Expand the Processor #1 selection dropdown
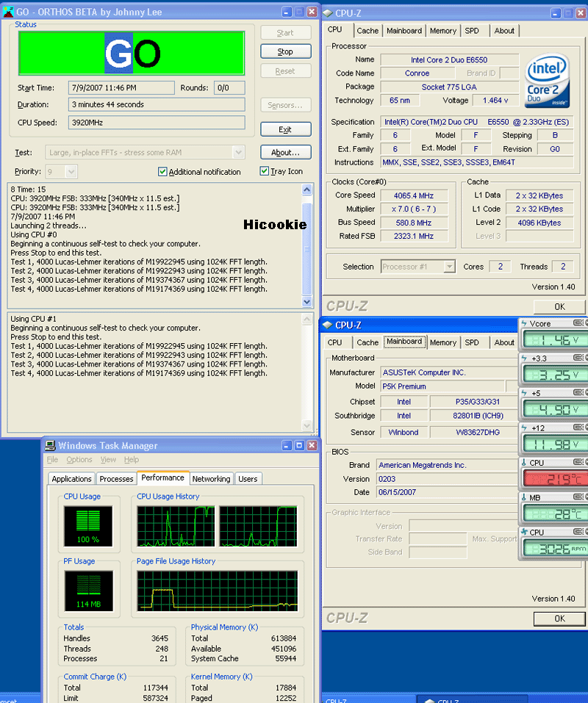This screenshot has width=588, height=703. (448, 267)
